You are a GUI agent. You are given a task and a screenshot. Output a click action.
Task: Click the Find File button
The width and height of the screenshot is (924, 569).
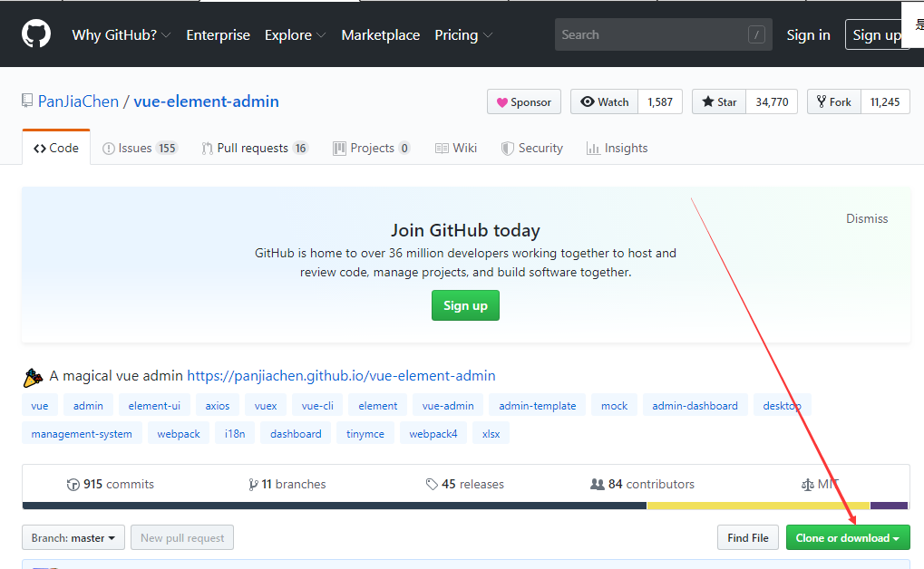(748, 538)
